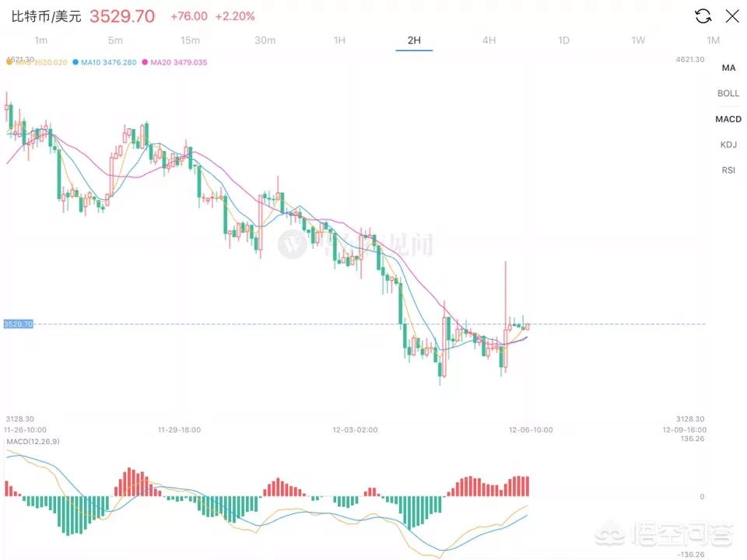The height and width of the screenshot is (560, 747).
Task: Click the MACD(12,26,9) panel label
Action: tap(32, 442)
